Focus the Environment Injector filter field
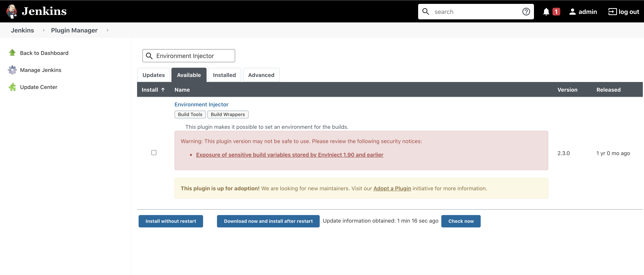Viewport: 644px width, 275px height. (x=189, y=56)
